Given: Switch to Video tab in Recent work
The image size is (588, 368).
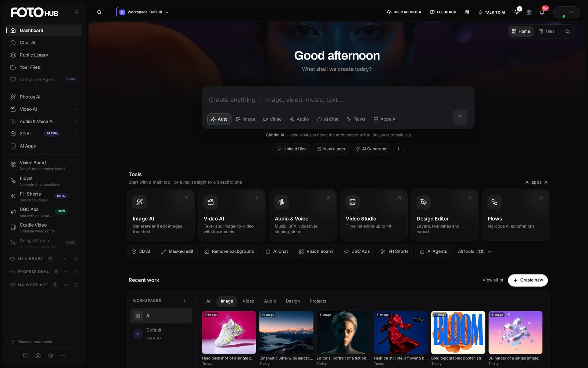Looking at the screenshot, I should (248, 301).
